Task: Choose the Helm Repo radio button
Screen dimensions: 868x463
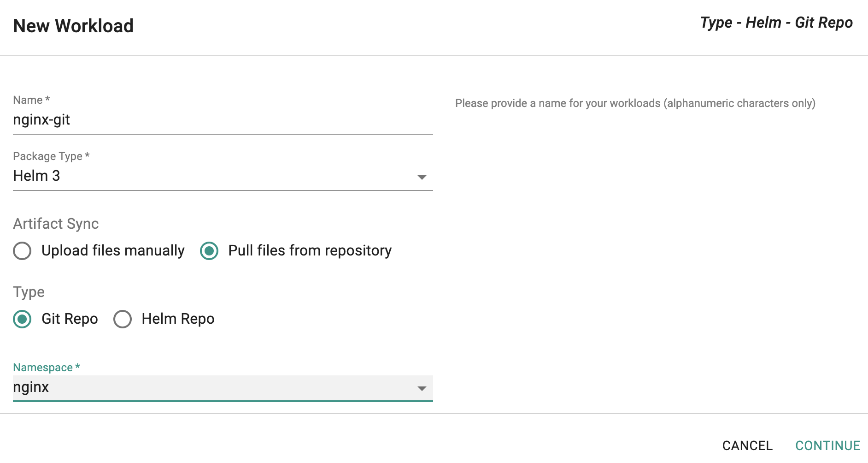Action: coord(123,319)
